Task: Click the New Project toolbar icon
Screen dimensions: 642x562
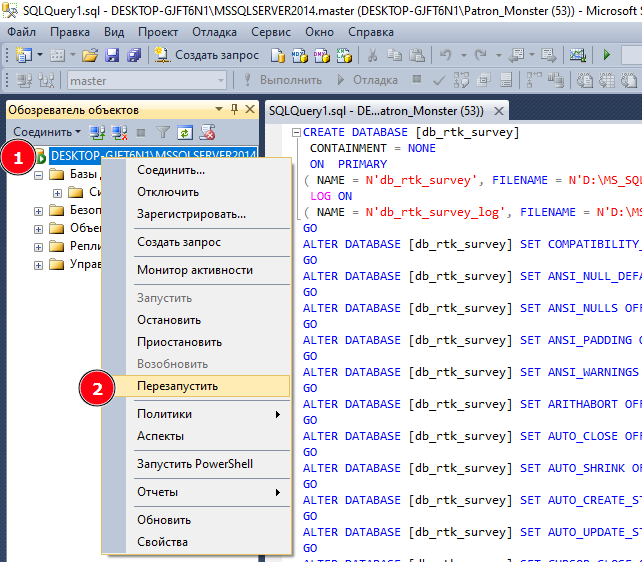Action: click(23, 55)
